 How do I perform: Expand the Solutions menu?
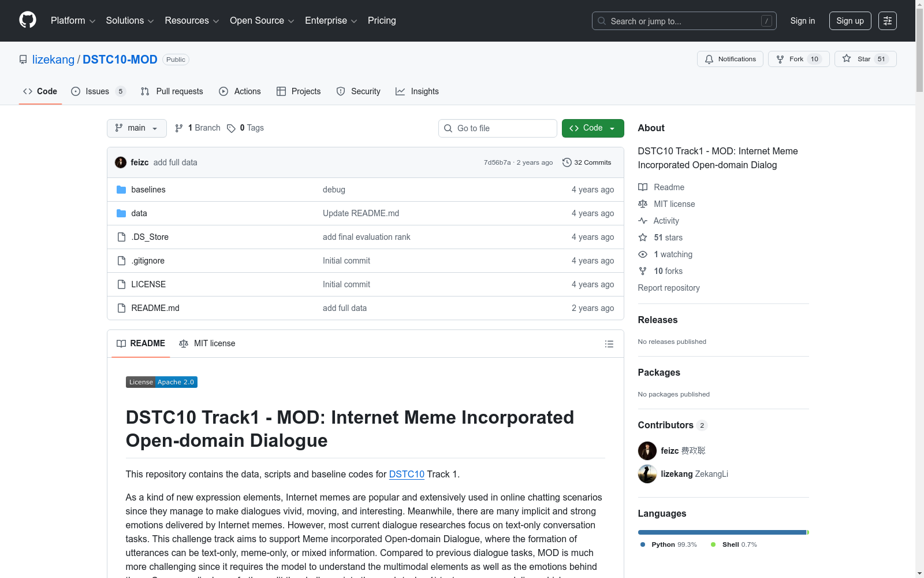click(x=130, y=21)
